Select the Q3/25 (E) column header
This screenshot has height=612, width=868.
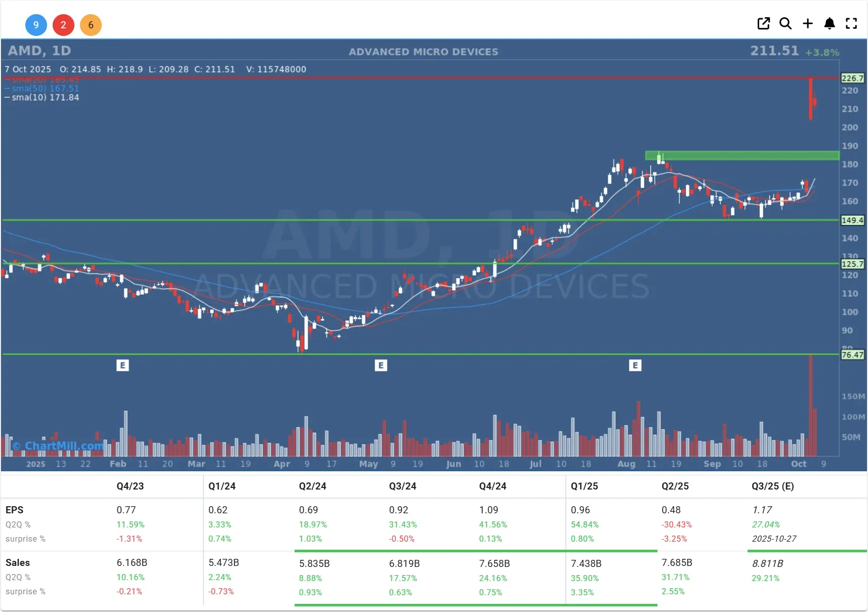(x=772, y=486)
